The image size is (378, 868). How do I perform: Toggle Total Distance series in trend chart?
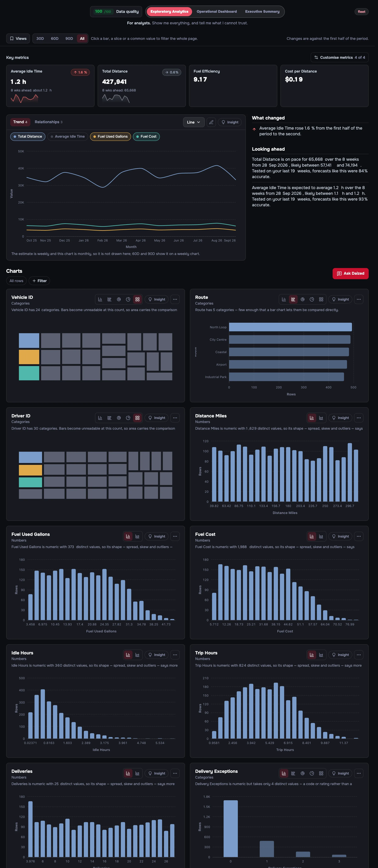tap(28, 136)
